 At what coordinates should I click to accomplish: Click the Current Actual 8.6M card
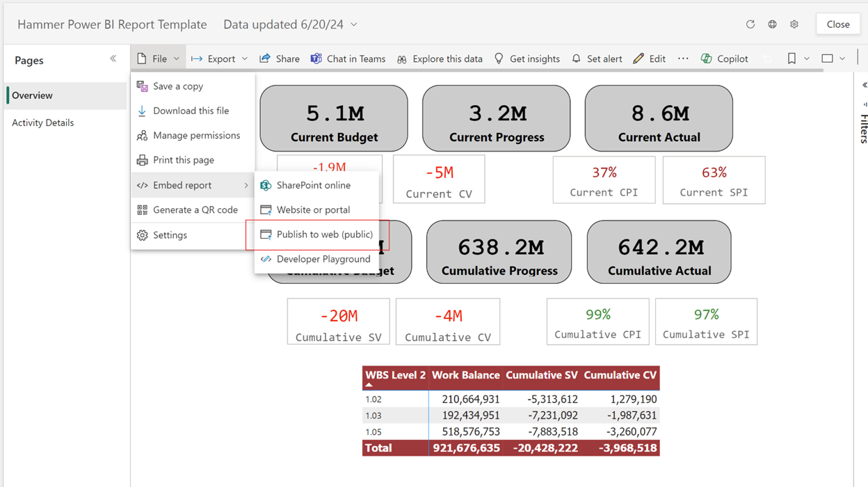[659, 118]
